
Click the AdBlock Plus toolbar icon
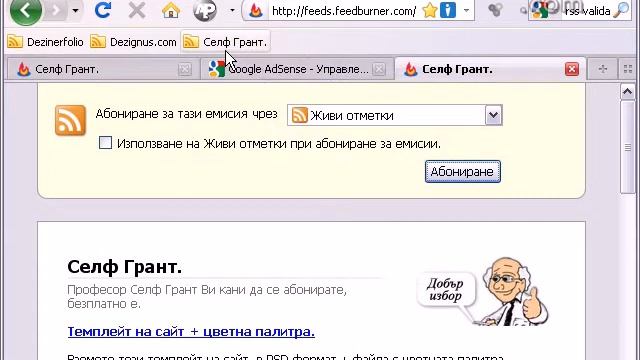click(x=205, y=11)
